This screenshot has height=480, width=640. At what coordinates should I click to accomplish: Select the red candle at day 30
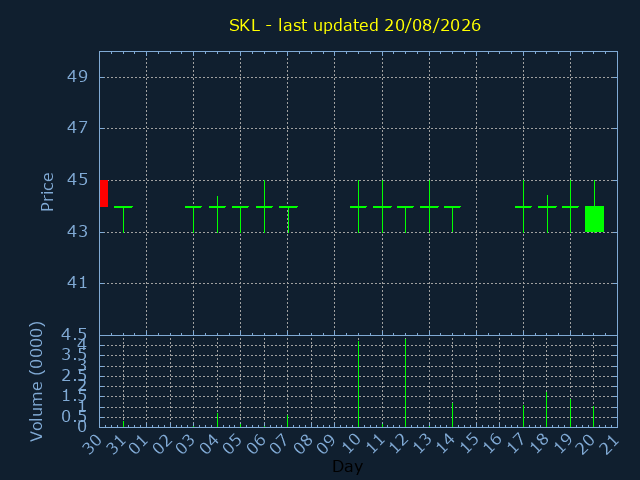(x=104, y=193)
